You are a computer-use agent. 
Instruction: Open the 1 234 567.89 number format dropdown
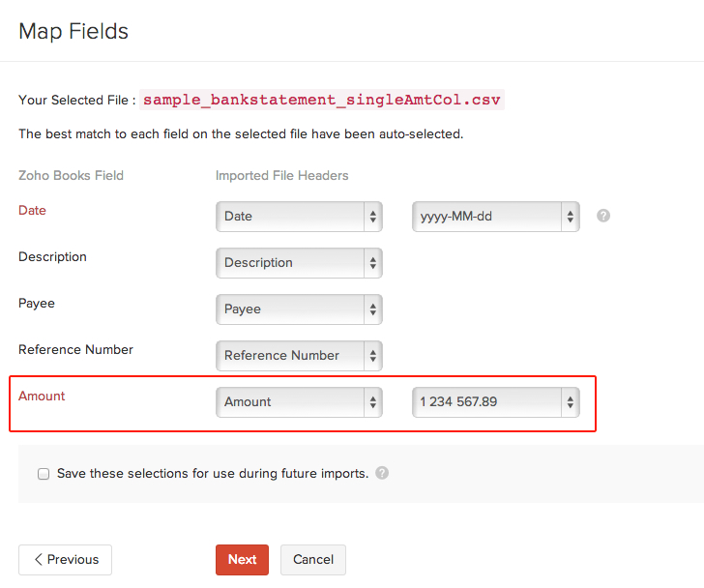pos(495,401)
